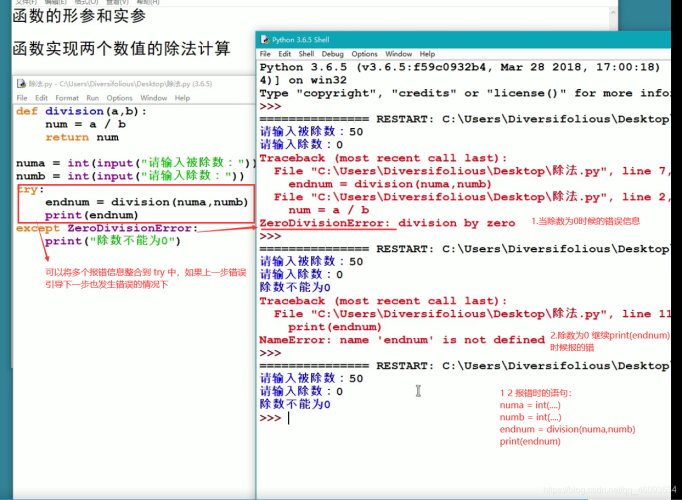Click 'print(endnum)' line in editor
Image resolution: width=682 pixels, height=500 pixels.
[x=91, y=215]
